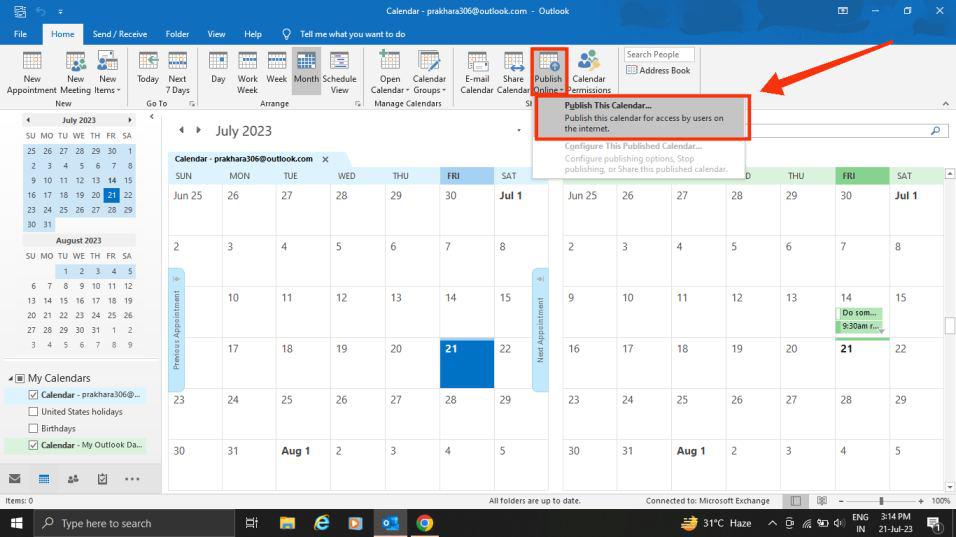Switch to Tasks in navigation bar
The width and height of the screenshot is (956, 537).
[x=102, y=479]
